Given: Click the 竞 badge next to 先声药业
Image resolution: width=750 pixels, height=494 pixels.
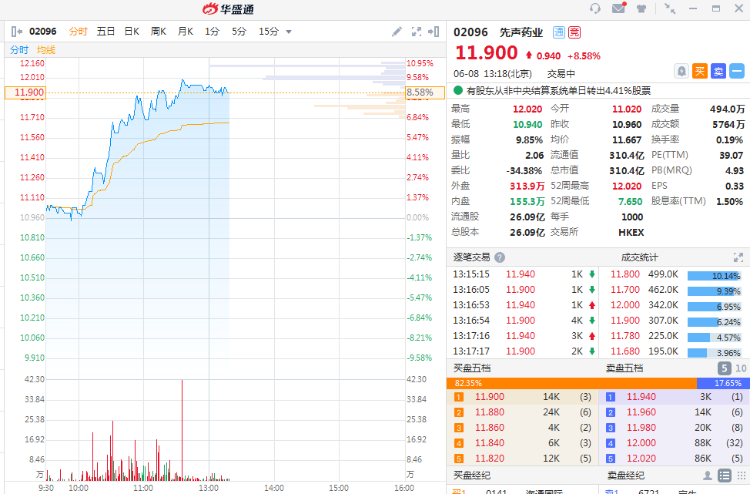Looking at the screenshot, I should [574, 32].
